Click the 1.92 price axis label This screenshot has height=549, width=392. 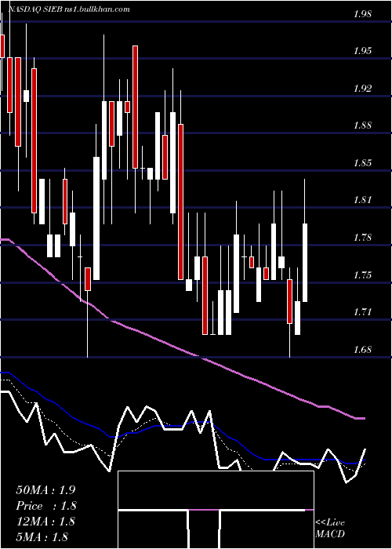click(362, 89)
